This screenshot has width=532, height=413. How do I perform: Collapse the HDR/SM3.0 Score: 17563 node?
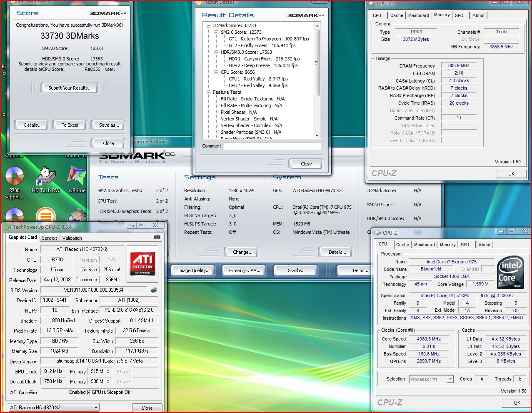point(217,52)
